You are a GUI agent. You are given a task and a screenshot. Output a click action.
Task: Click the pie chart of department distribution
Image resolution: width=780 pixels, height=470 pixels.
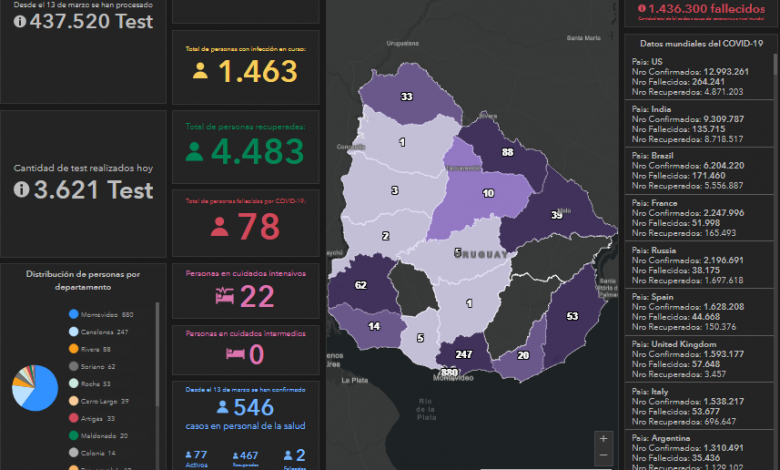point(35,388)
